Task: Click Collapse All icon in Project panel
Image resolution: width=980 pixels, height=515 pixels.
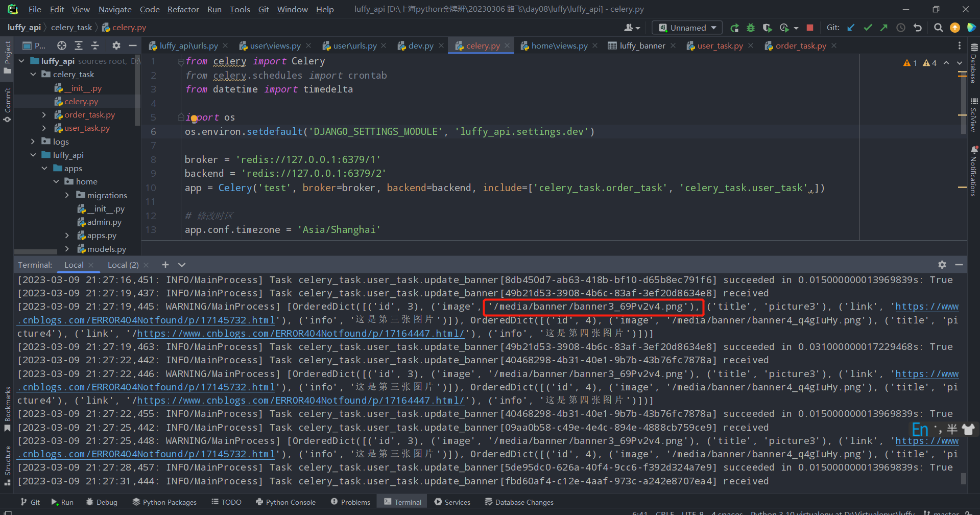Action: tap(95, 45)
